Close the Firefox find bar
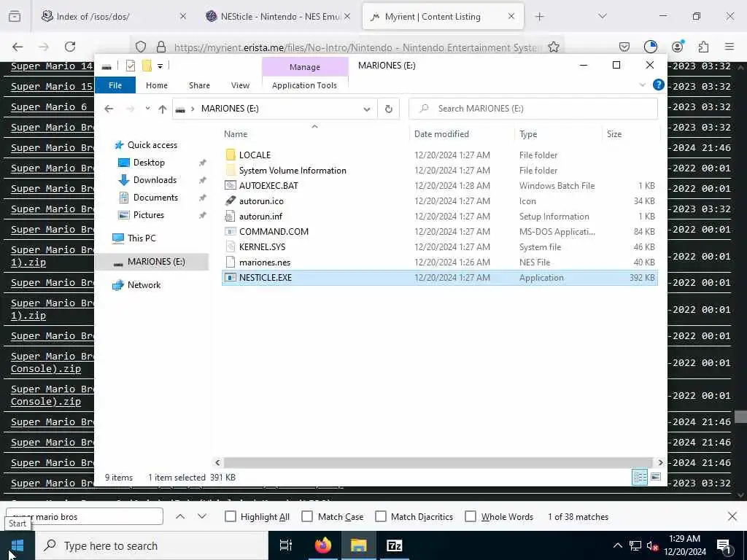The image size is (747, 560). pyautogui.click(x=732, y=516)
